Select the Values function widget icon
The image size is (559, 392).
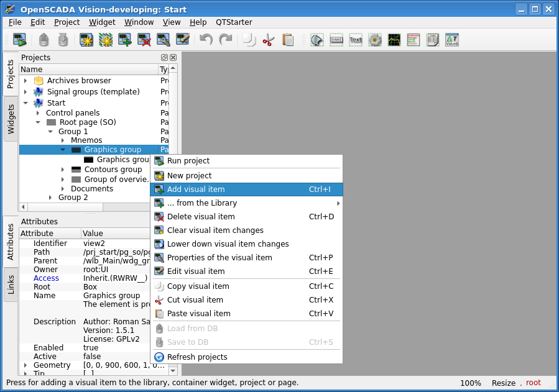451,40
